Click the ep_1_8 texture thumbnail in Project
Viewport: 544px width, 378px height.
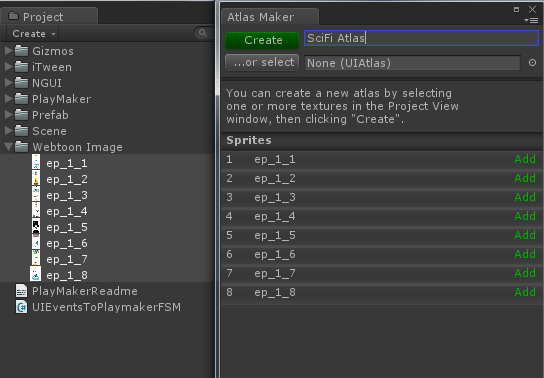(35, 274)
